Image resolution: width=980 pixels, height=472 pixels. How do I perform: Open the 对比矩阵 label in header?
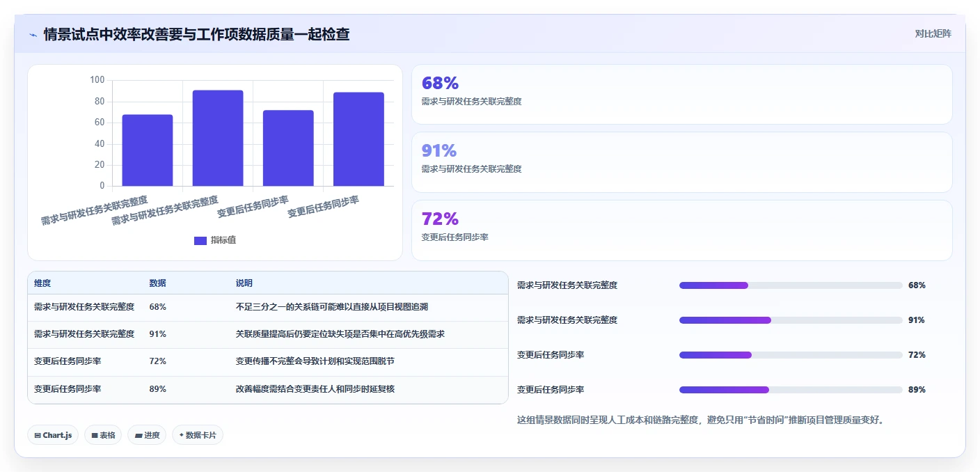(x=933, y=33)
